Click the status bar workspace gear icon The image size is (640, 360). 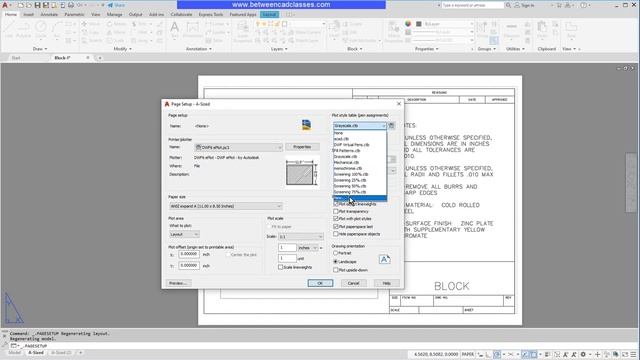coord(583,354)
